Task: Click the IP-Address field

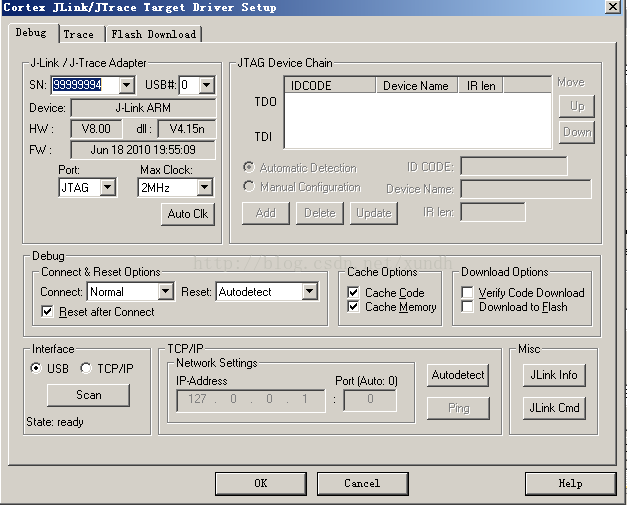Action: tap(251, 401)
